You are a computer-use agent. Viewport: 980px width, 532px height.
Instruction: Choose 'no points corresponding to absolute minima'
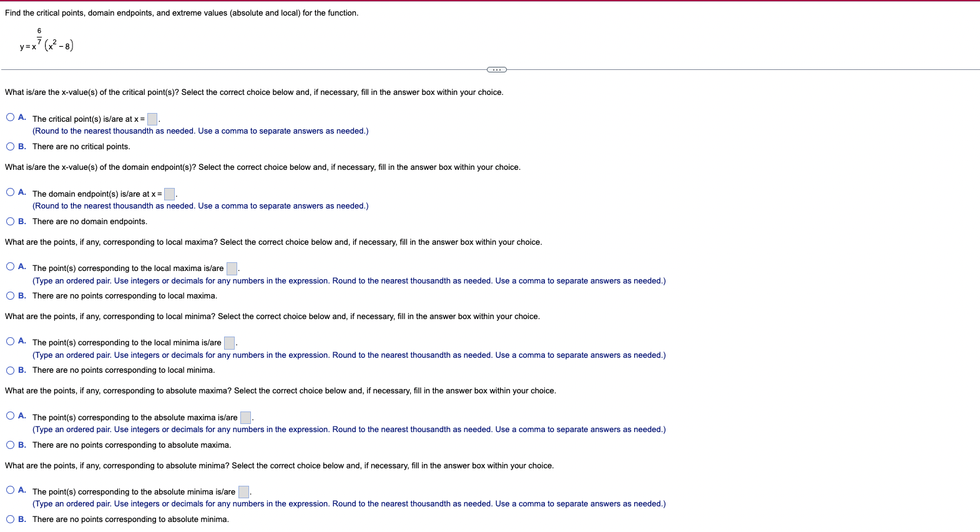(x=11, y=520)
